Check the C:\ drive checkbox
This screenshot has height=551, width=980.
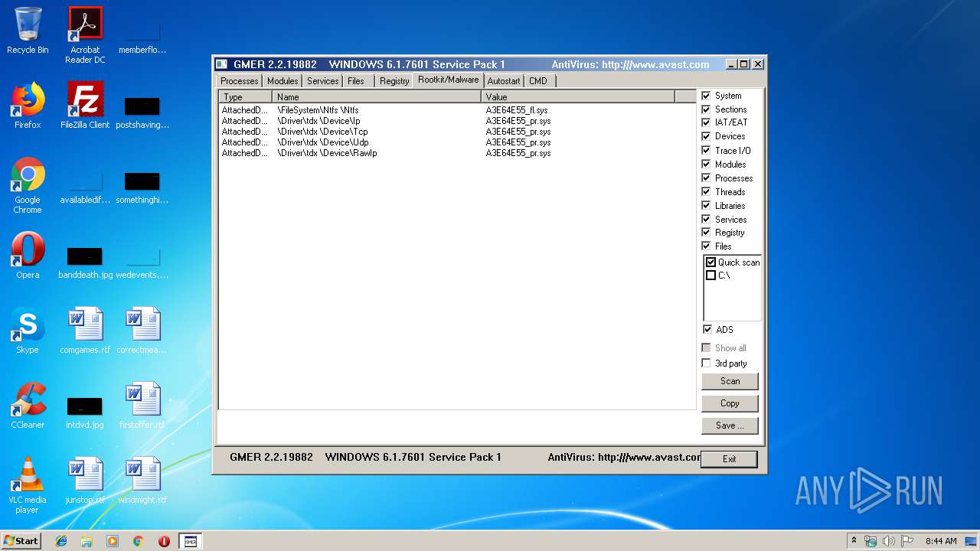(710, 275)
